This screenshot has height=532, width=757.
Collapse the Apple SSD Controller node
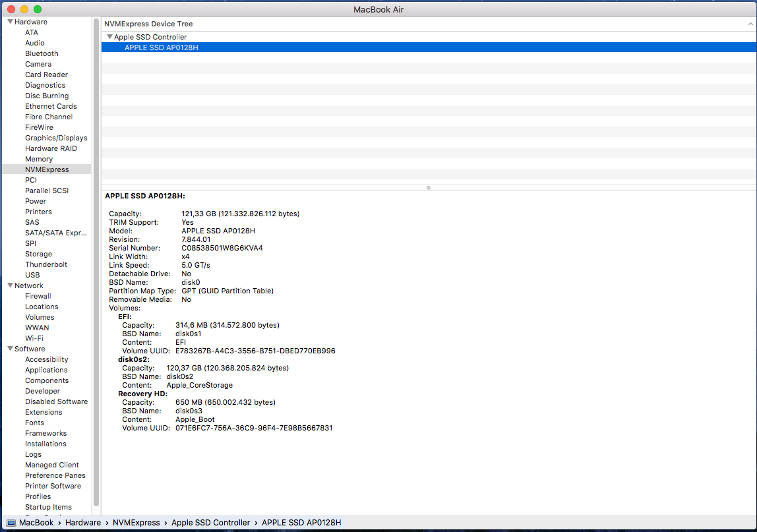pyautogui.click(x=109, y=37)
